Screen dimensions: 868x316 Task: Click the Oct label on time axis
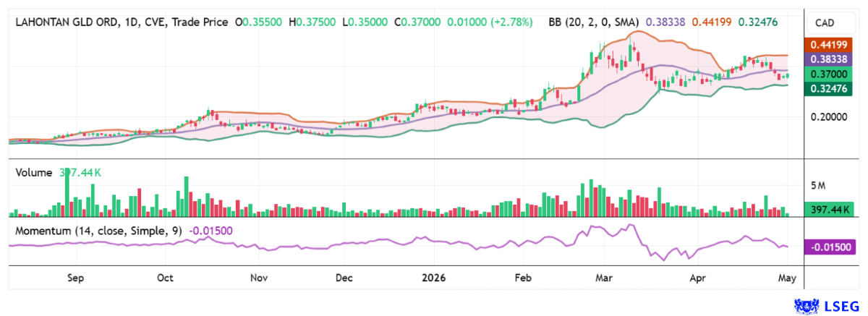165,278
